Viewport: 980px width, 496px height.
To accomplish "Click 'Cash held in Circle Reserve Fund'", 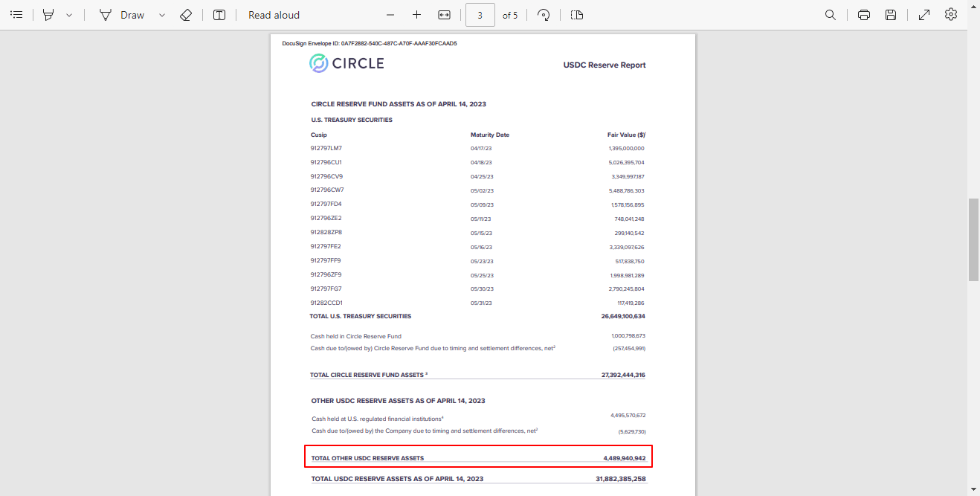I will tap(356, 336).
